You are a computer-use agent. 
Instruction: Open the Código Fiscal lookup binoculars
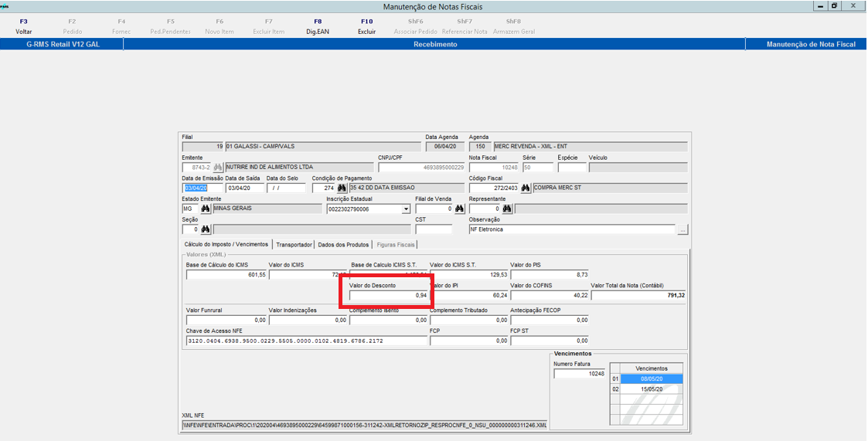pos(526,188)
